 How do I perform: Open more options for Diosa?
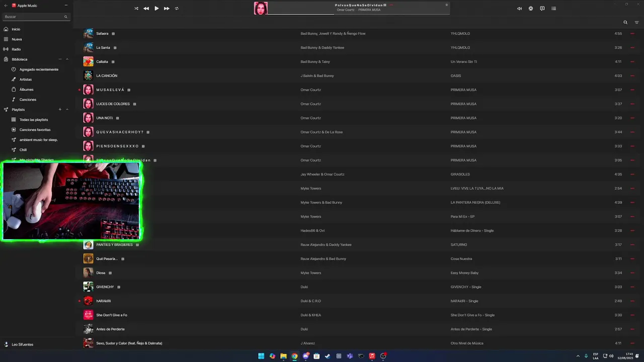(632, 273)
